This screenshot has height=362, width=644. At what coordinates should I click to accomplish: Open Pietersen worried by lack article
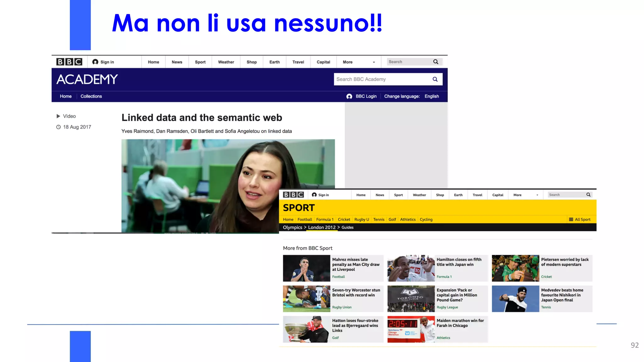tap(565, 262)
